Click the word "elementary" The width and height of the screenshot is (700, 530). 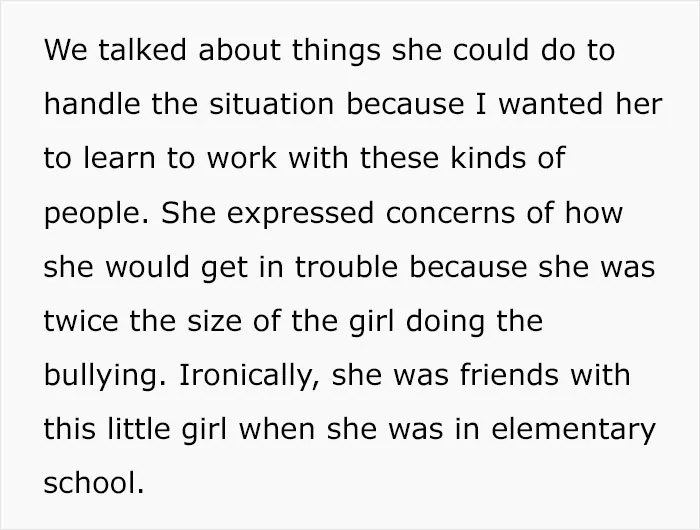pos(574,430)
